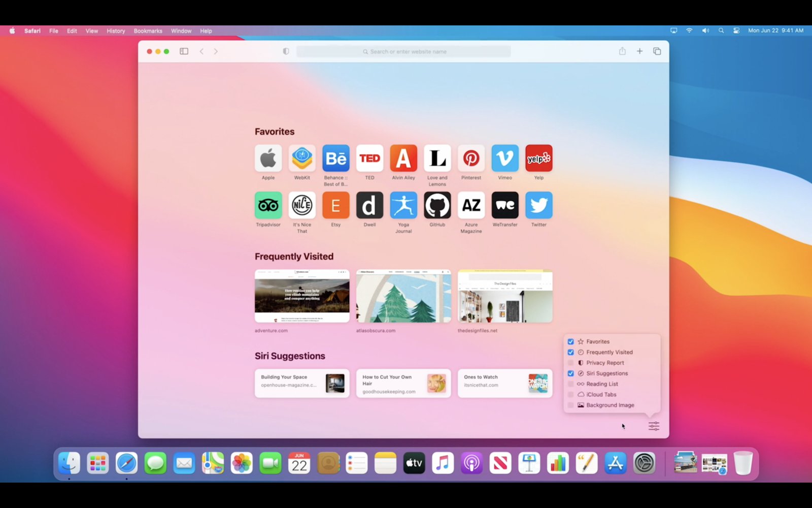Viewport: 812px width, 508px height.
Task: Open the WebKit favorite
Action: [302, 158]
